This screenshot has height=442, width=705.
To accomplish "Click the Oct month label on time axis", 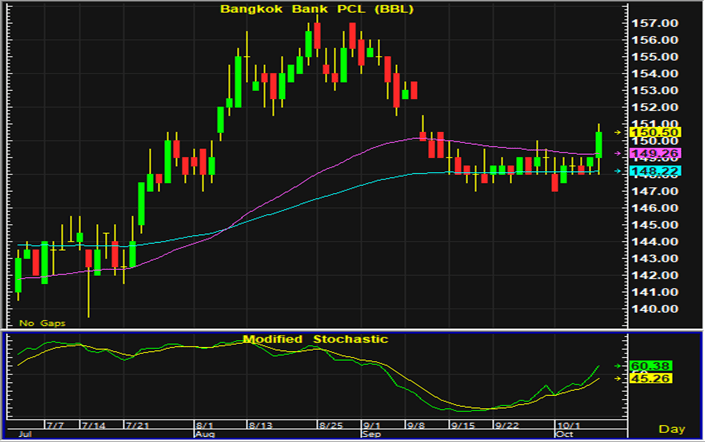I will click(x=562, y=435).
